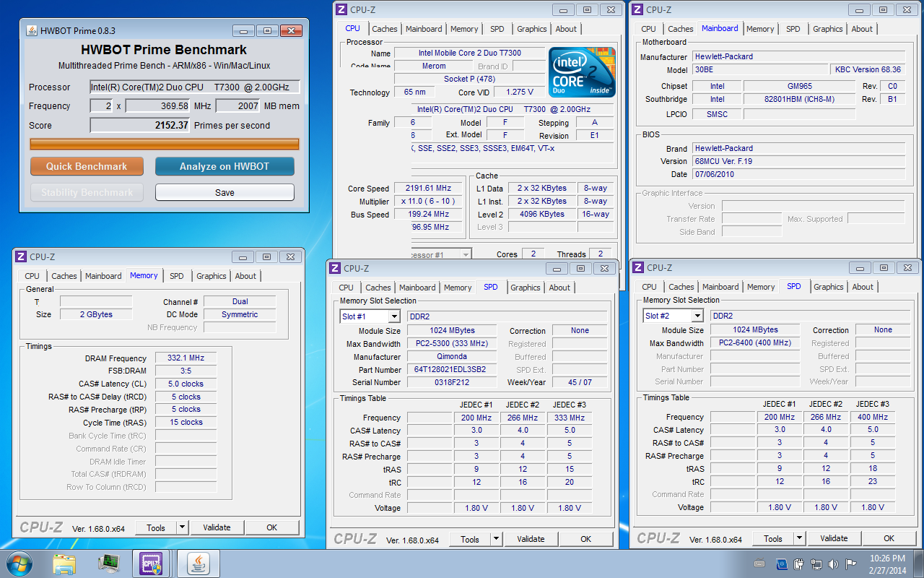The width and height of the screenshot is (924, 578).
Task: Click the FSB:DRAM ratio value 3:5
Action: click(x=185, y=371)
